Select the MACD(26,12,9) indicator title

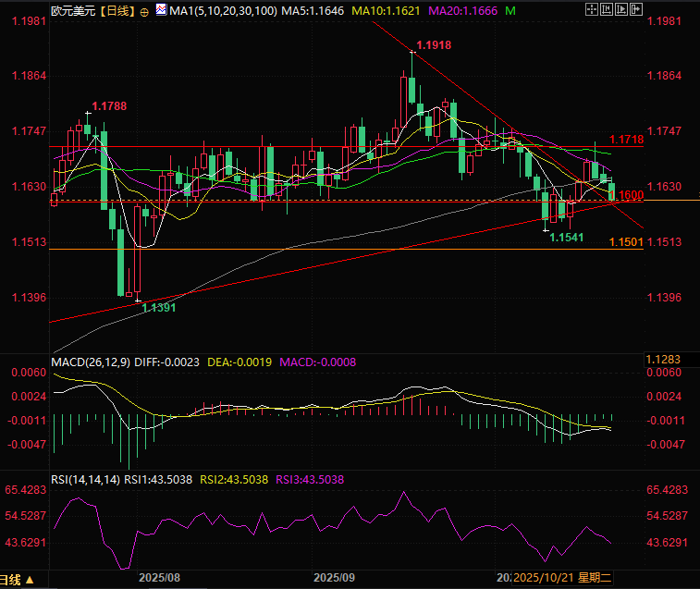(x=89, y=362)
